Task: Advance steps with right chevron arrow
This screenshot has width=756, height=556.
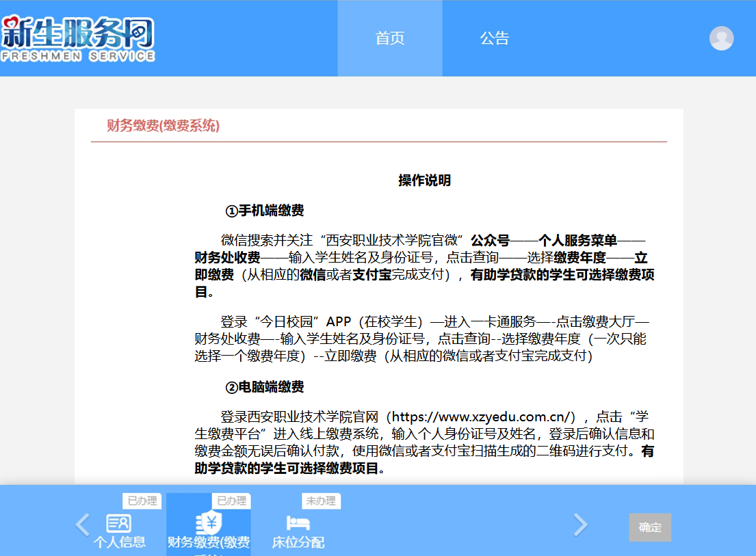Action: (580, 525)
